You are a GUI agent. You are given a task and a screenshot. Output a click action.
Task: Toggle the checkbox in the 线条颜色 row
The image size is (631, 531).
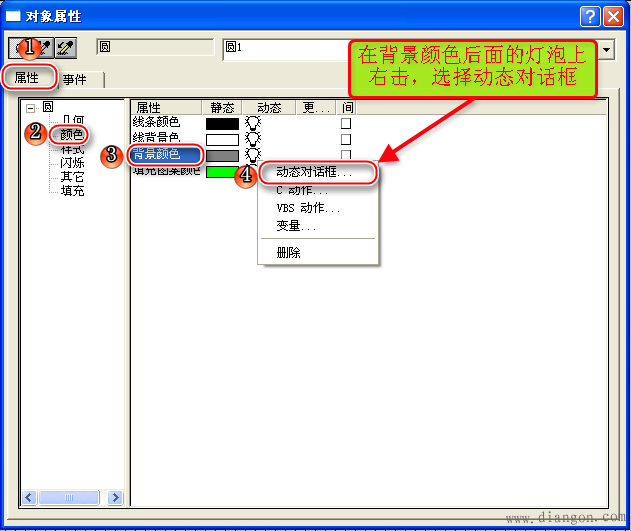(x=346, y=123)
